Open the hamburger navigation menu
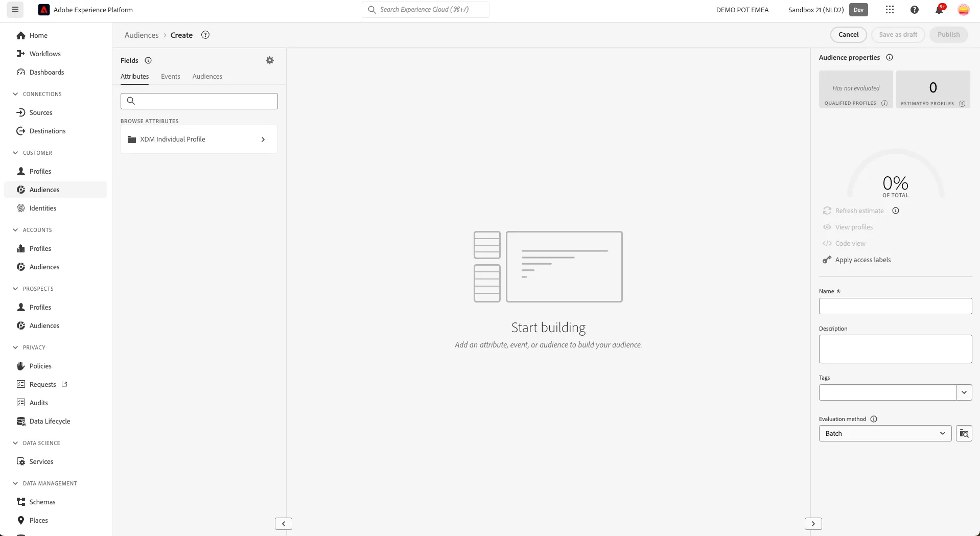Image resolution: width=980 pixels, height=536 pixels. [15, 9]
